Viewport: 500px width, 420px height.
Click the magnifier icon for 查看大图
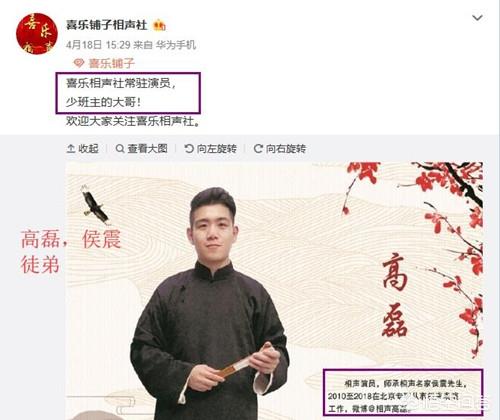pyautogui.click(x=120, y=149)
